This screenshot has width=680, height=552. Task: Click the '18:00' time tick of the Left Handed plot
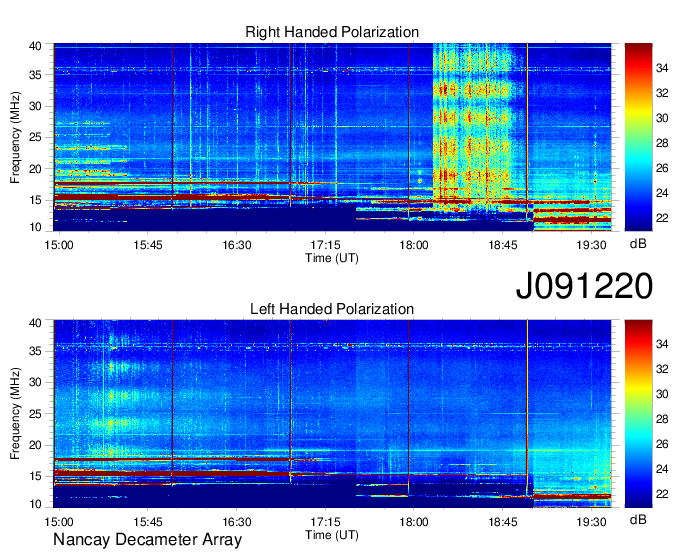pyautogui.click(x=414, y=522)
